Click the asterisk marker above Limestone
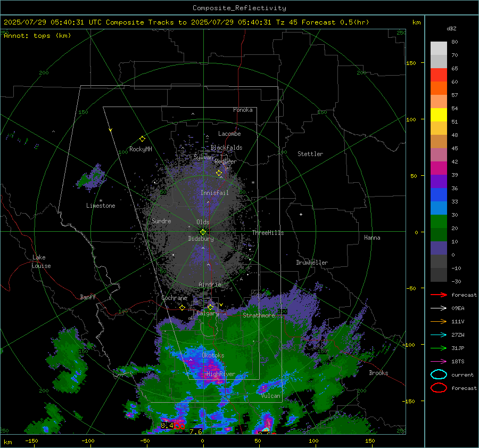This screenshot has width=479, height=448. pyautogui.click(x=101, y=201)
